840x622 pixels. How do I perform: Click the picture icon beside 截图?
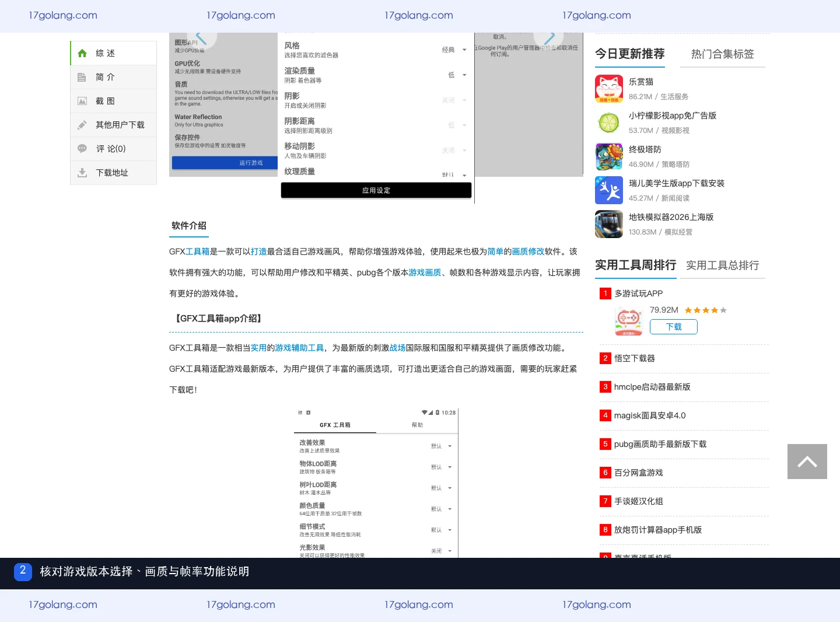pos(82,101)
